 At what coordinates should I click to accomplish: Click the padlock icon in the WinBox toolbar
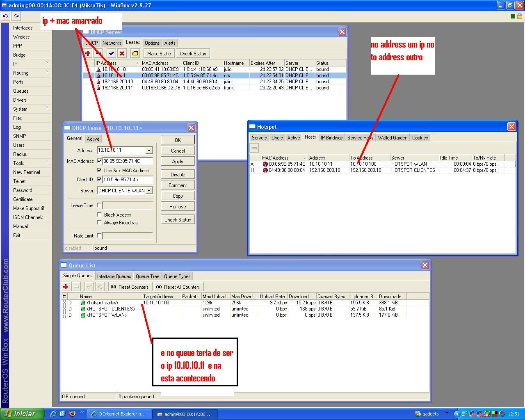520,16
